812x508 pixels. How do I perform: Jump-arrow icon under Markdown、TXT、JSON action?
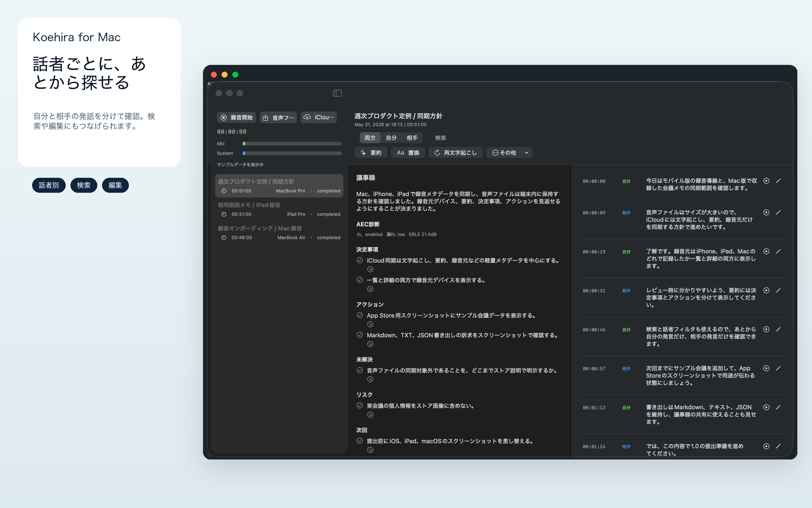(370, 344)
